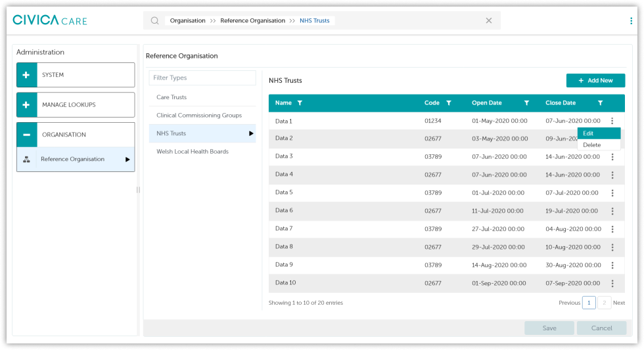This screenshot has height=350, width=644.
Task: Click the Code column header
Action: (x=432, y=103)
